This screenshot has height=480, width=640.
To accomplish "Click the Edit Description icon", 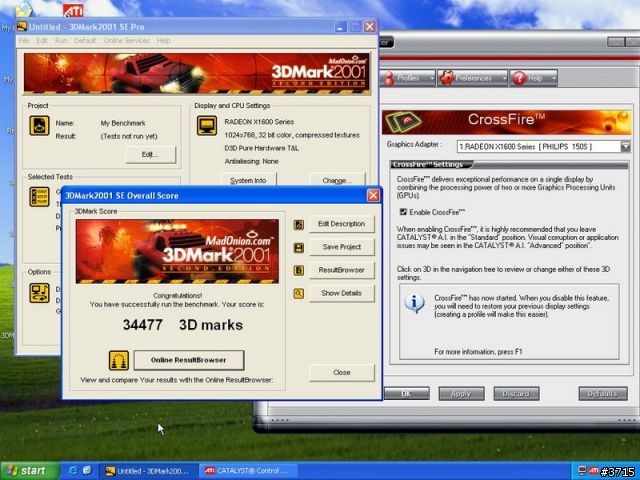I will [x=299, y=224].
